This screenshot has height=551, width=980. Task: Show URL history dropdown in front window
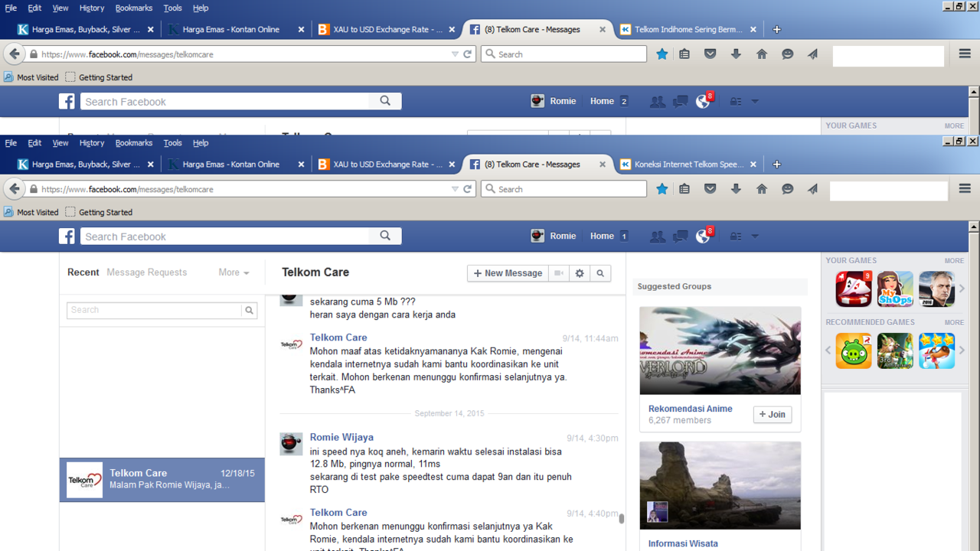[x=455, y=189]
